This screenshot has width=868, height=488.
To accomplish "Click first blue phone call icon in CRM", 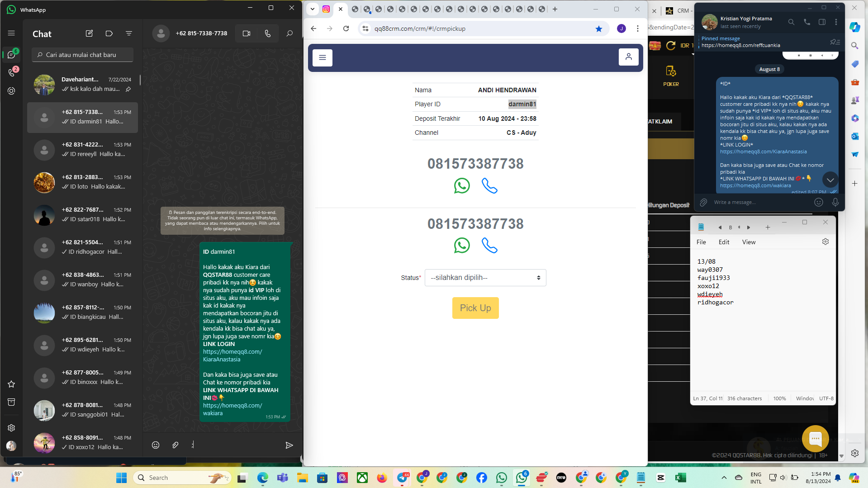I will click(x=489, y=186).
